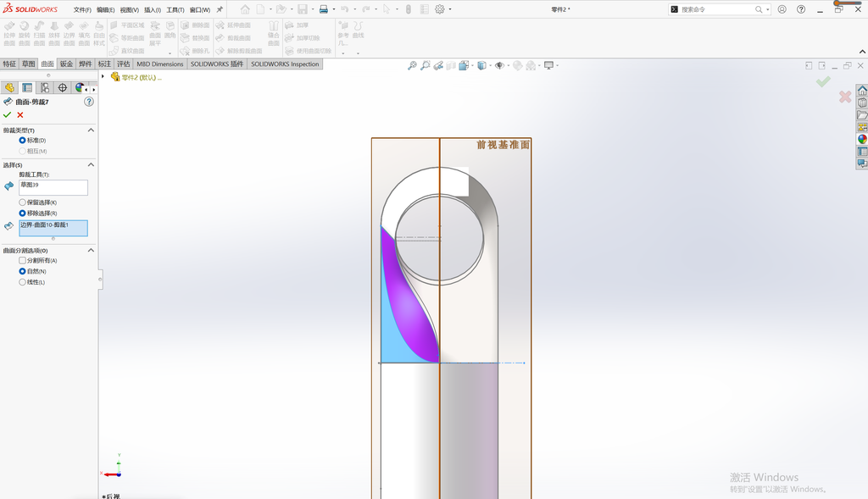Image resolution: width=868 pixels, height=499 pixels.
Task: Select the 保留选择(K) radio option
Action: tap(37, 202)
